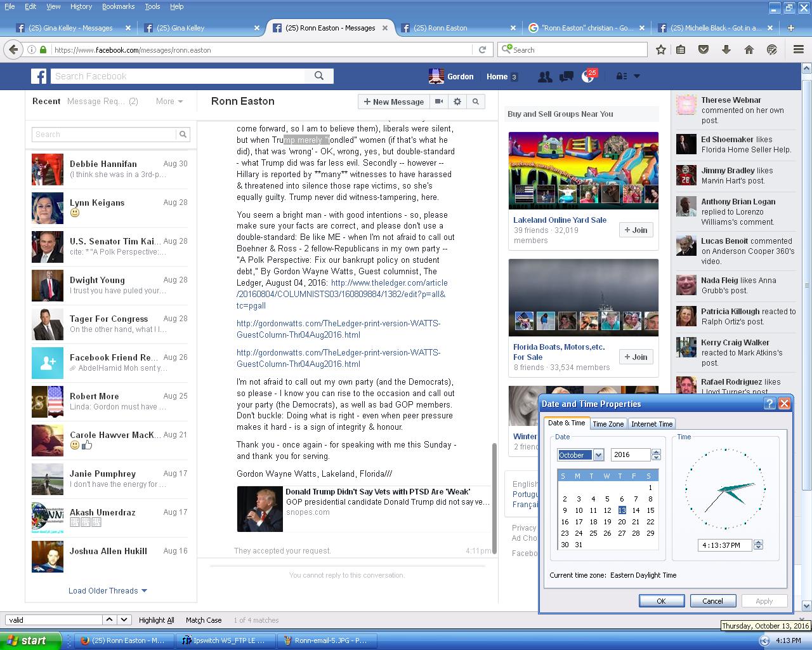The image size is (812, 650).
Task: Search within conversation using magnifier icon
Action: click(476, 102)
